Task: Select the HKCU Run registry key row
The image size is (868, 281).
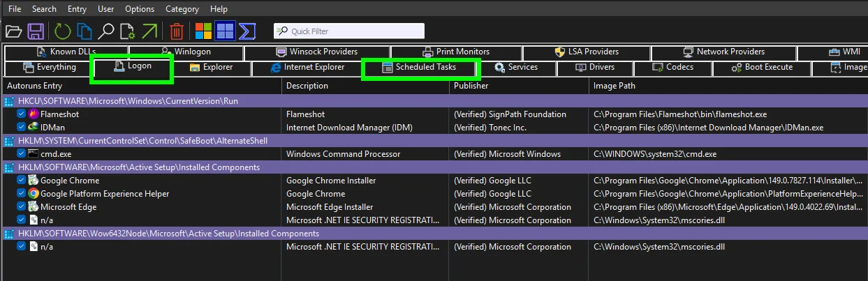Action: tap(434, 101)
